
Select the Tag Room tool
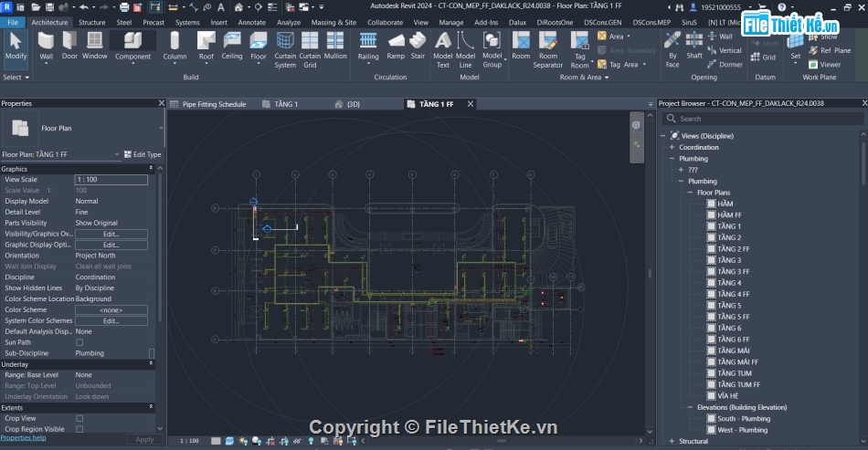click(579, 50)
